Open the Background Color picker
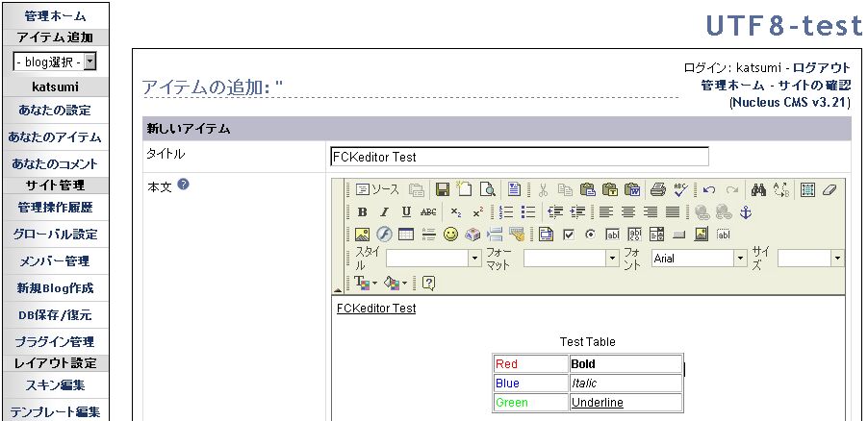Screen dimensions: 868x421 point(396,284)
